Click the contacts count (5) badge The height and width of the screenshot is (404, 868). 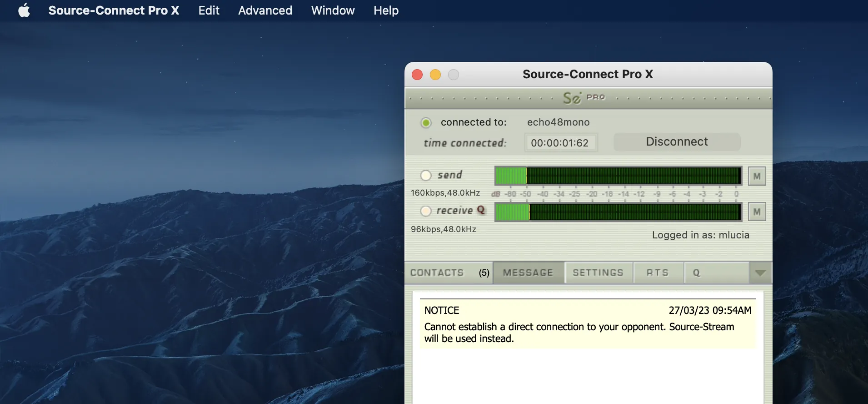[484, 273]
